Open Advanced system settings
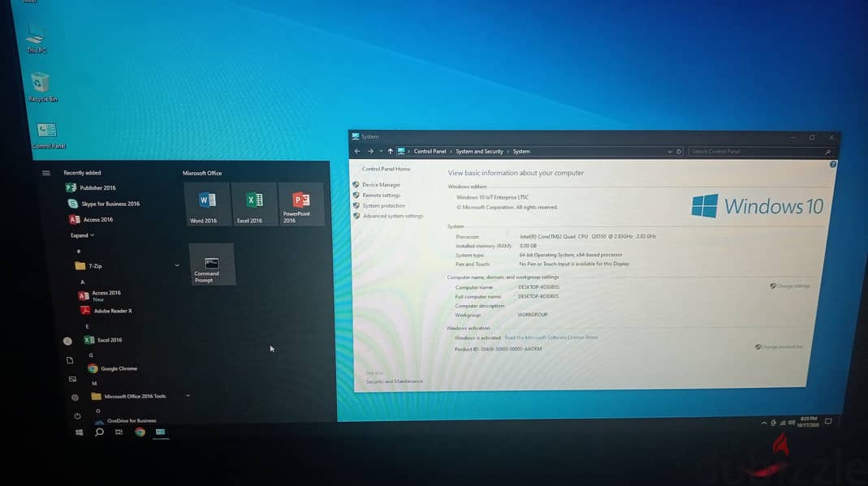 click(392, 216)
